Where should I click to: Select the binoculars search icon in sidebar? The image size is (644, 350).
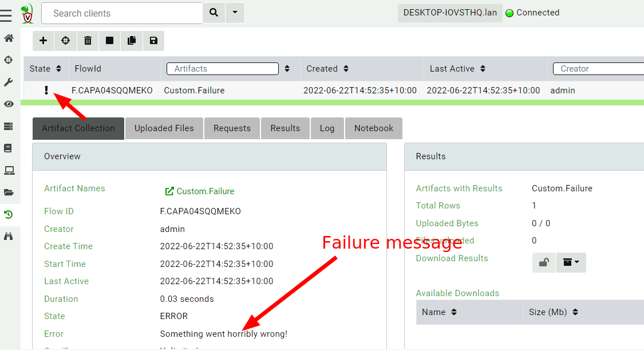click(x=8, y=235)
